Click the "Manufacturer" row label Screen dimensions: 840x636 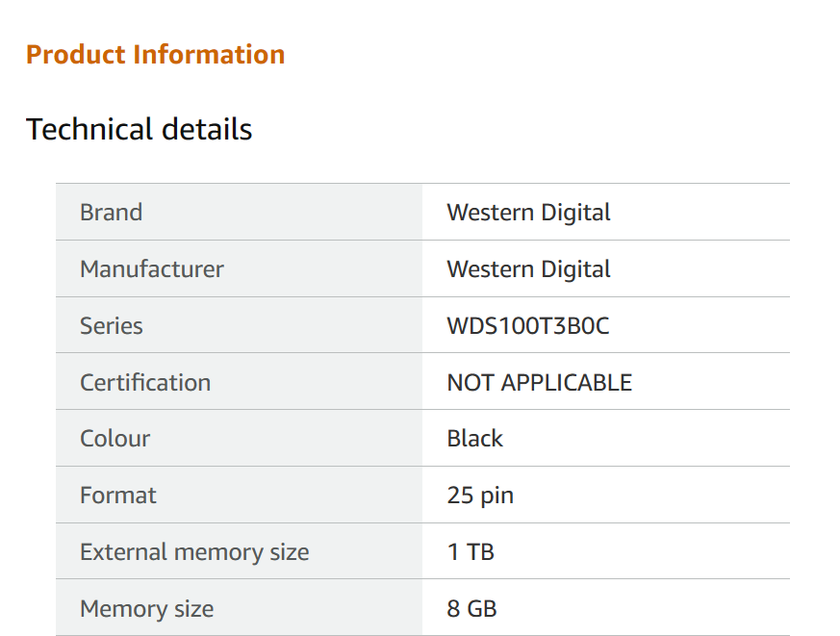152,269
